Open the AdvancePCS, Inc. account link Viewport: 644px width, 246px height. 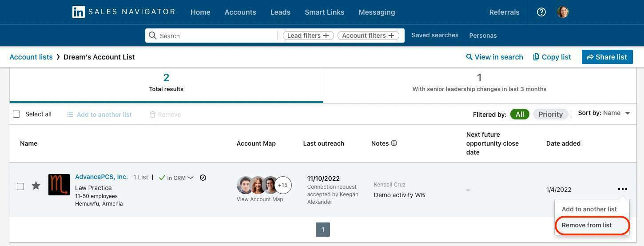101,177
